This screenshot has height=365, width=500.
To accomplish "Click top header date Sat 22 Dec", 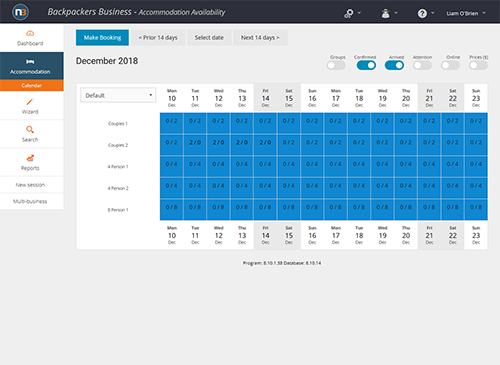I will pos(453,98).
